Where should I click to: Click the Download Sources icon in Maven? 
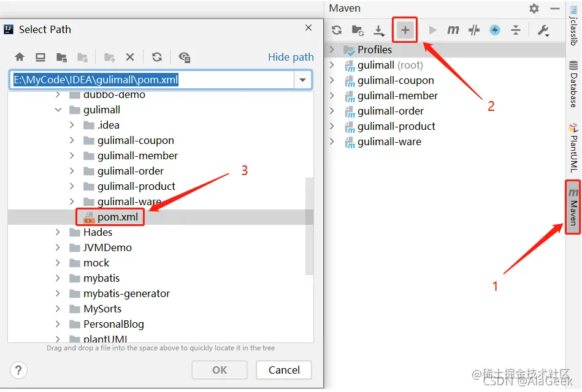[x=378, y=31]
